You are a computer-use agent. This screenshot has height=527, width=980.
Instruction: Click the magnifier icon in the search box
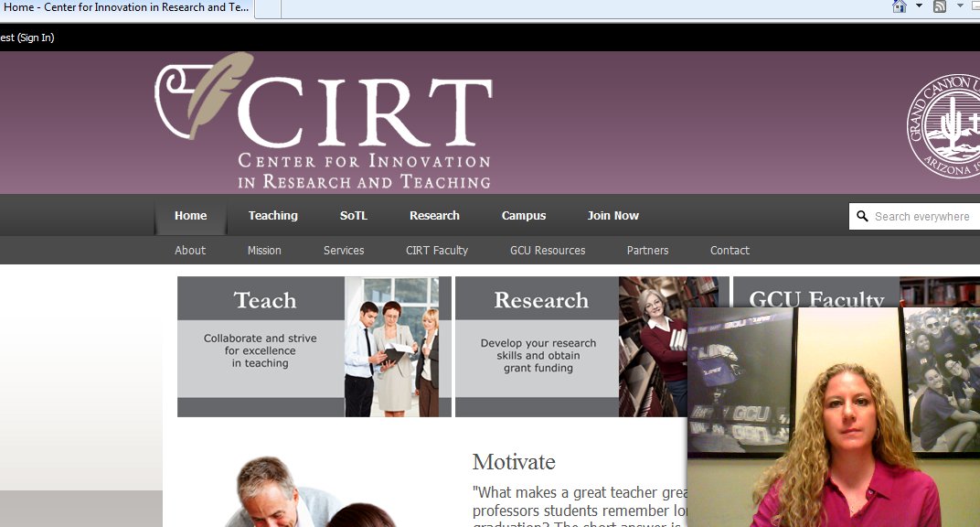(x=862, y=216)
